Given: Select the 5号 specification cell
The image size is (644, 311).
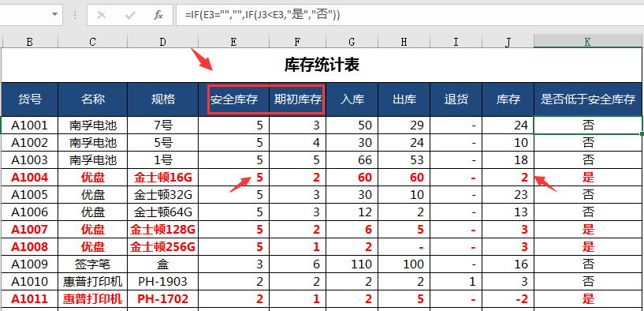Looking at the screenshot, I should pyautogui.click(x=163, y=142).
